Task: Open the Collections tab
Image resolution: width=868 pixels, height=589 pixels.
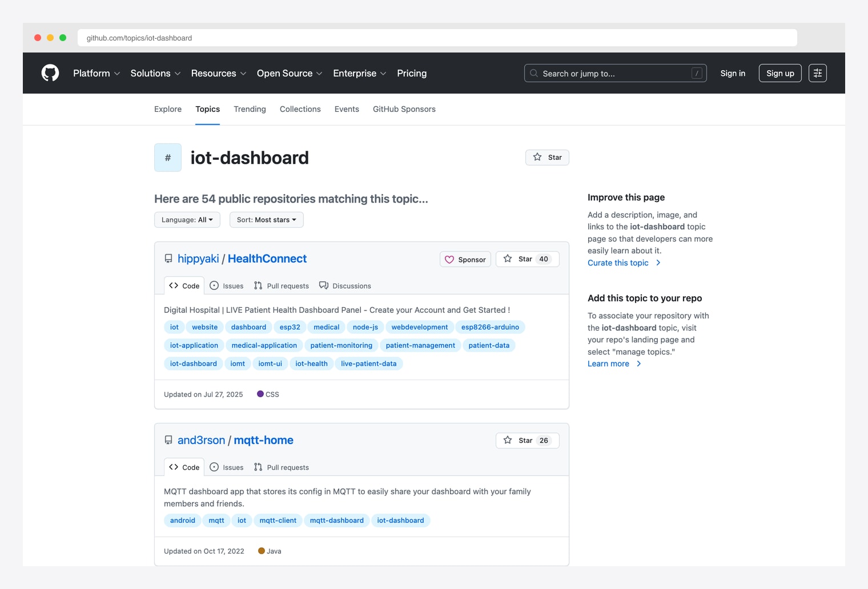Action: [x=300, y=109]
